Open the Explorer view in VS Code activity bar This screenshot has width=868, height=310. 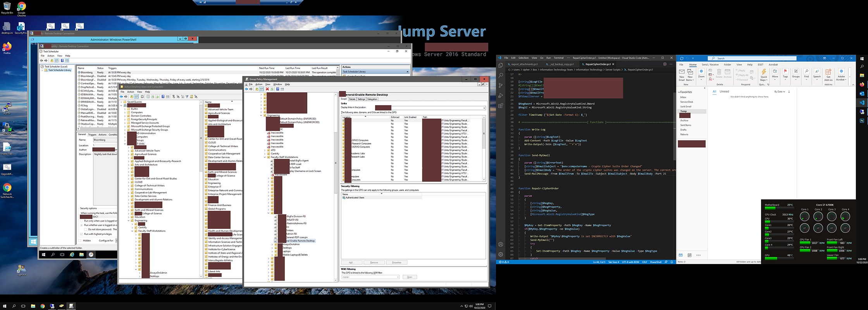click(501, 65)
